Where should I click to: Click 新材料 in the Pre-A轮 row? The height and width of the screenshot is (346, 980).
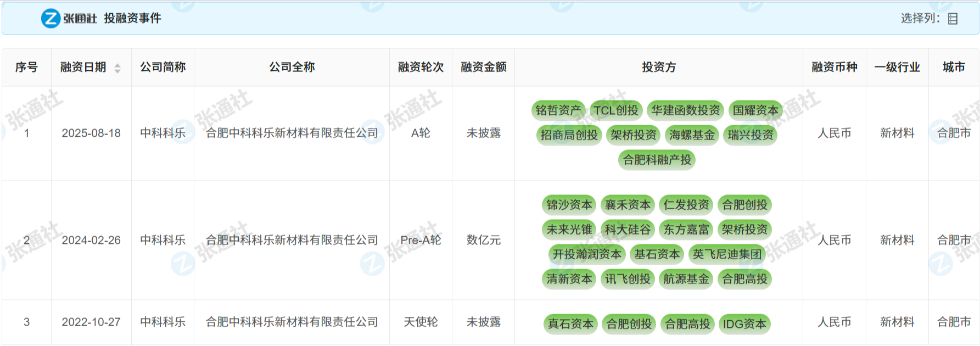pyautogui.click(x=897, y=240)
